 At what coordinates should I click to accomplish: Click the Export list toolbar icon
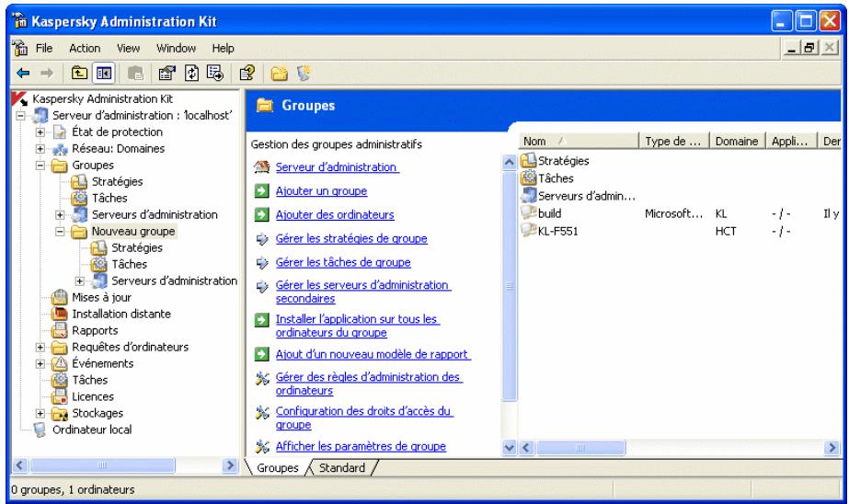pyautogui.click(x=215, y=73)
